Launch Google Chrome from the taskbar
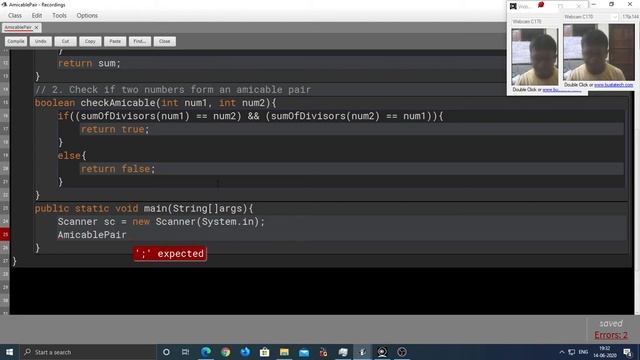Image resolution: width=640 pixels, height=360 pixels. coord(225,352)
